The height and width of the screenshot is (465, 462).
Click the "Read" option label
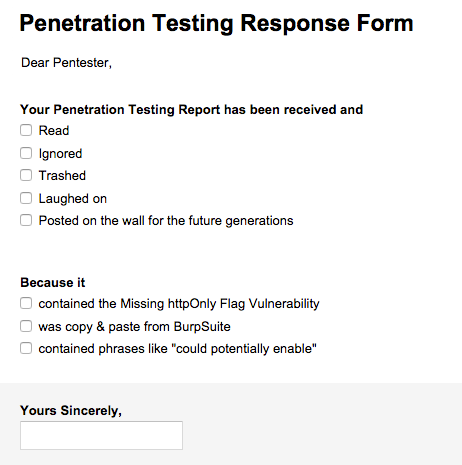[54, 130]
